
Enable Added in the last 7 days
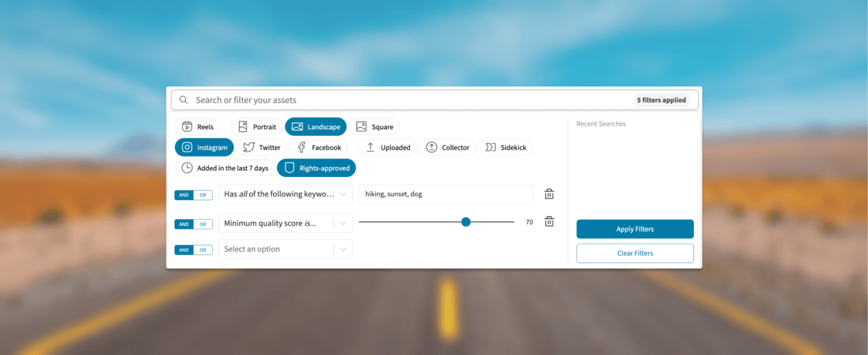(x=225, y=168)
